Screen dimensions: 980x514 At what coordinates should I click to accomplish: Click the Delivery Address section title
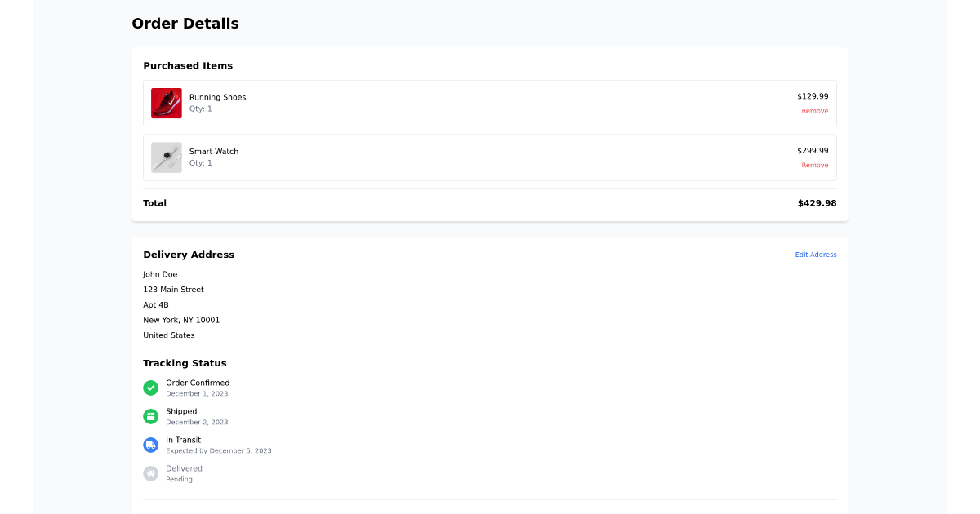pyautogui.click(x=189, y=254)
